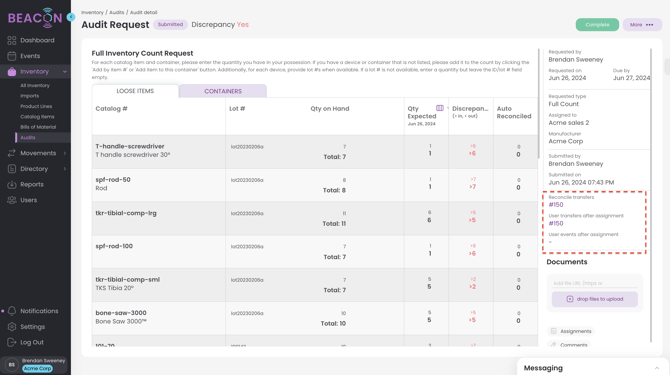
Task: Expand the Directory menu chevron
Action: click(65, 169)
